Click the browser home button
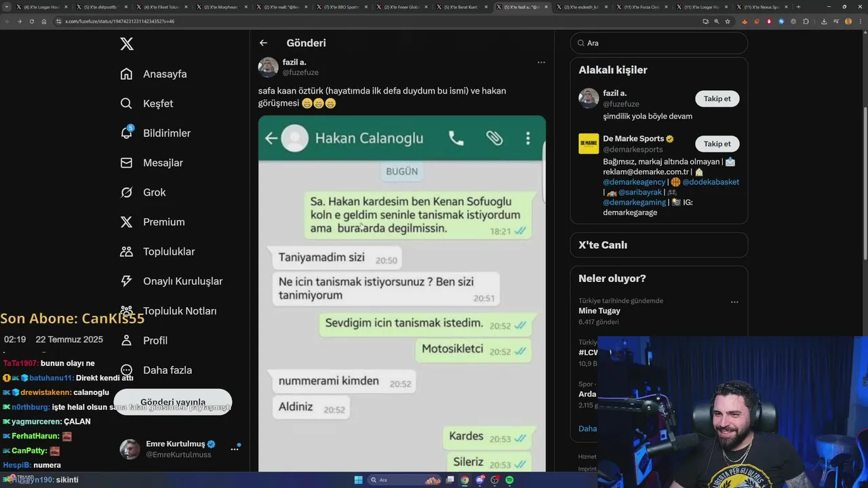The height and width of the screenshot is (488, 868). click(44, 21)
